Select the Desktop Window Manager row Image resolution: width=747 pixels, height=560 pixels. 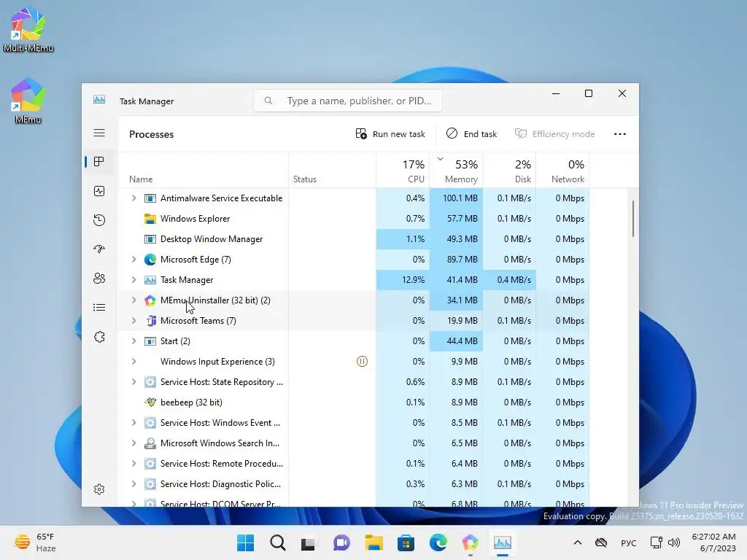354,239
